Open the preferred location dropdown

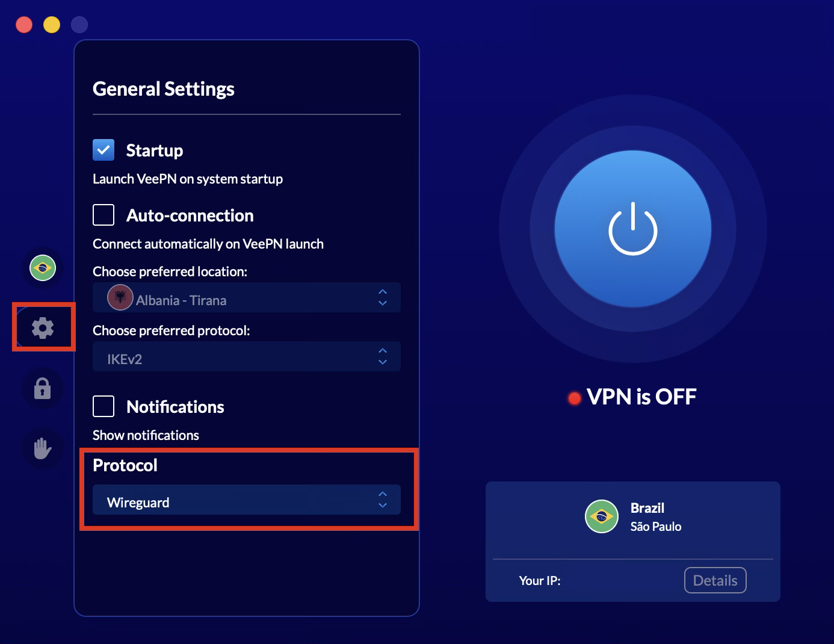[247, 298]
